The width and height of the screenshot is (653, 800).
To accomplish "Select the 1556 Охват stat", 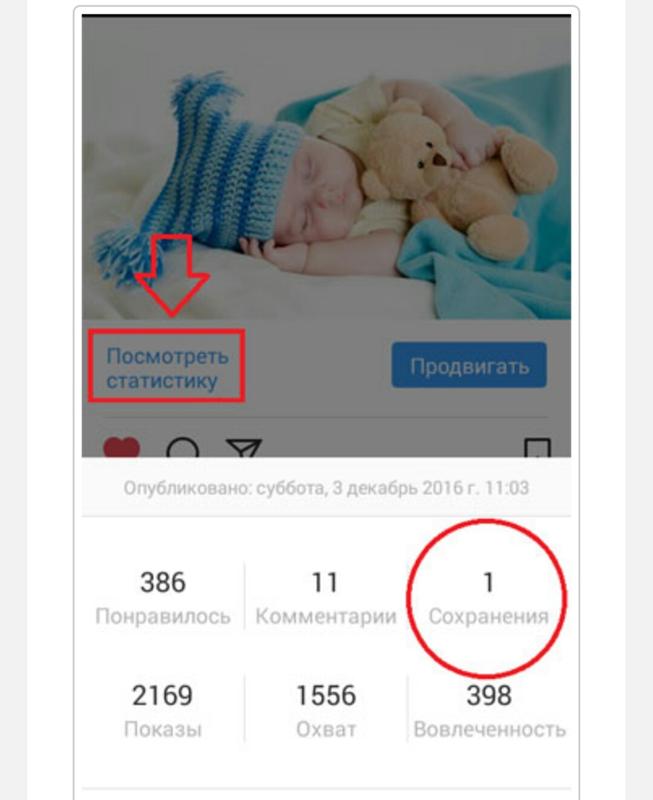I will tap(326, 711).
